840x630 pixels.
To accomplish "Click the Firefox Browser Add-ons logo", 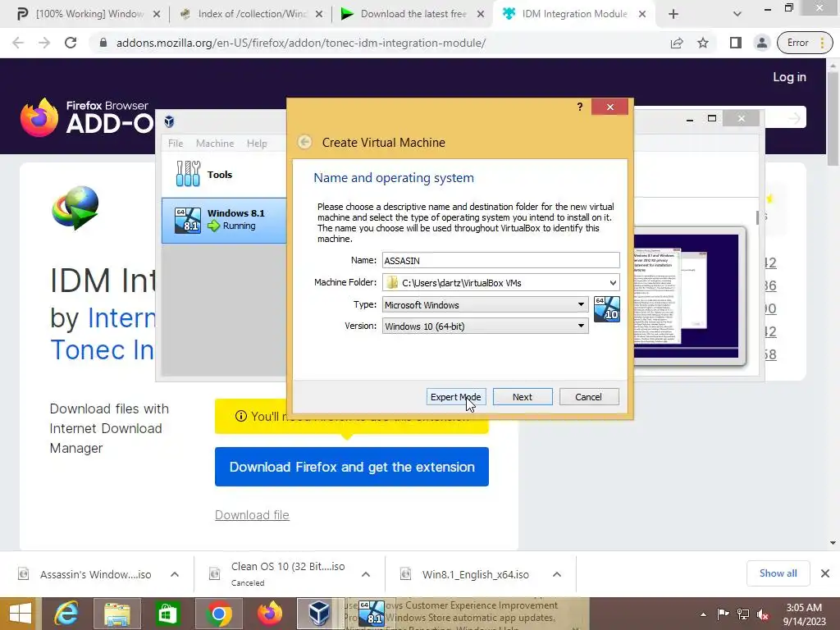I will click(85, 116).
